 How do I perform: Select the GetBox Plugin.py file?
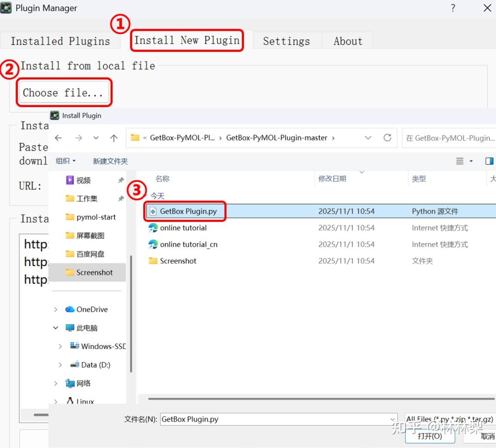click(321, 211)
